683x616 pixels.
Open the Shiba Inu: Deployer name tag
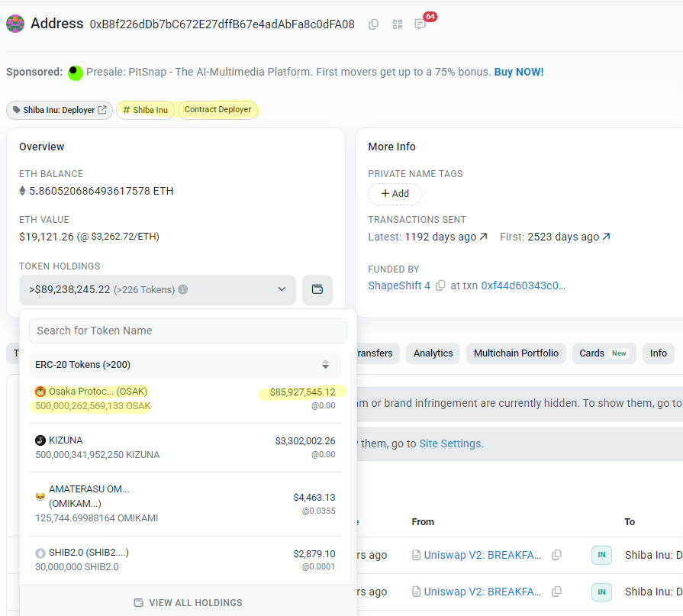(x=60, y=110)
